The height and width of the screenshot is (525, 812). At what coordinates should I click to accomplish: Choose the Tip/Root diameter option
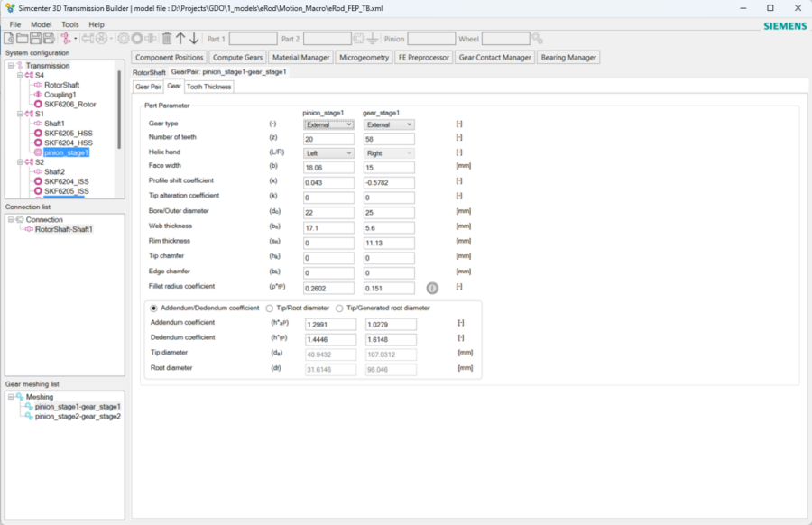(268, 306)
